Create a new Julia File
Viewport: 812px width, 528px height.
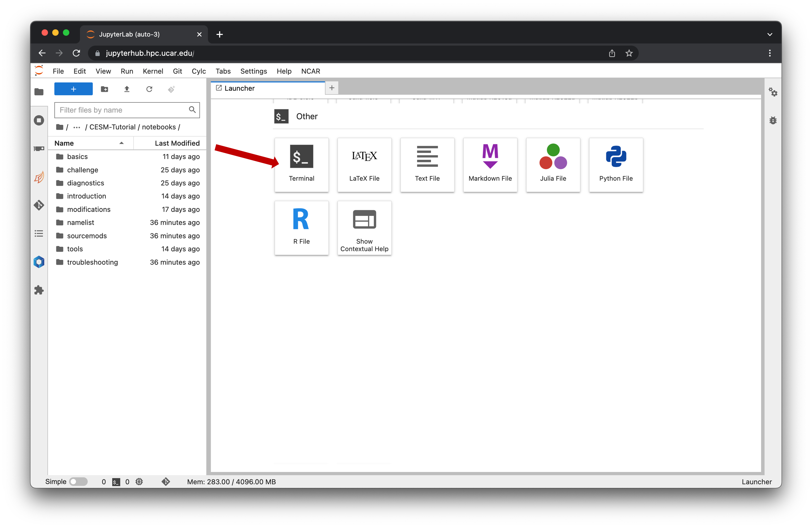pos(553,165)
